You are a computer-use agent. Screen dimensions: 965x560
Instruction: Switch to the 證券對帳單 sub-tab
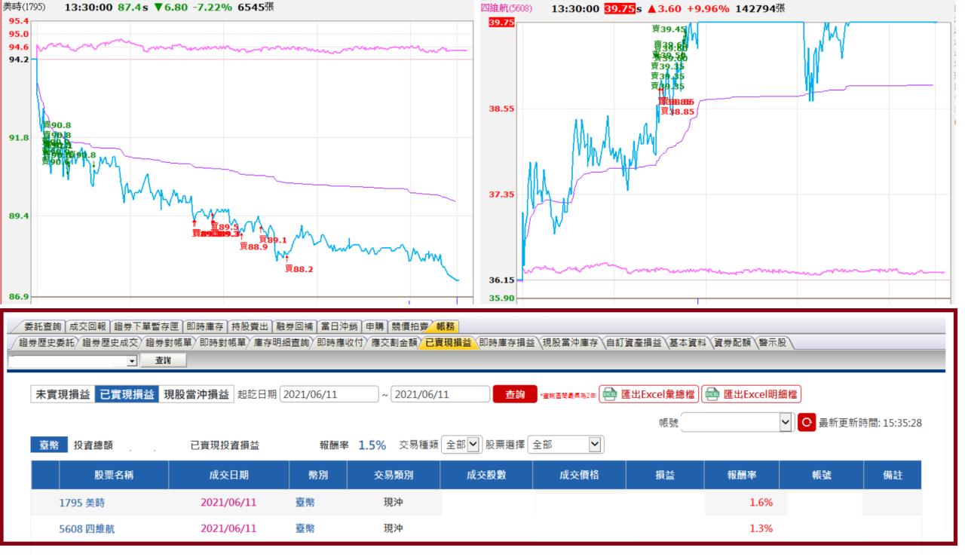(169, 343)
